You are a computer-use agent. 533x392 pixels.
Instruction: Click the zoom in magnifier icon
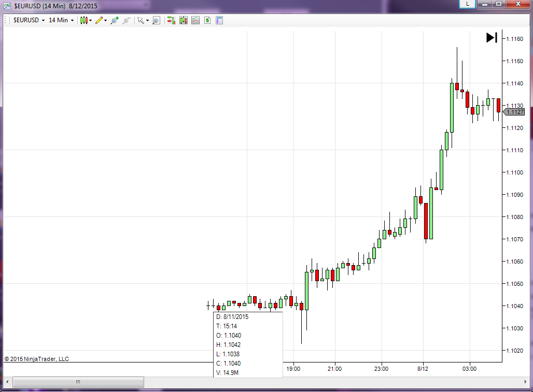(x=115, y=20)
